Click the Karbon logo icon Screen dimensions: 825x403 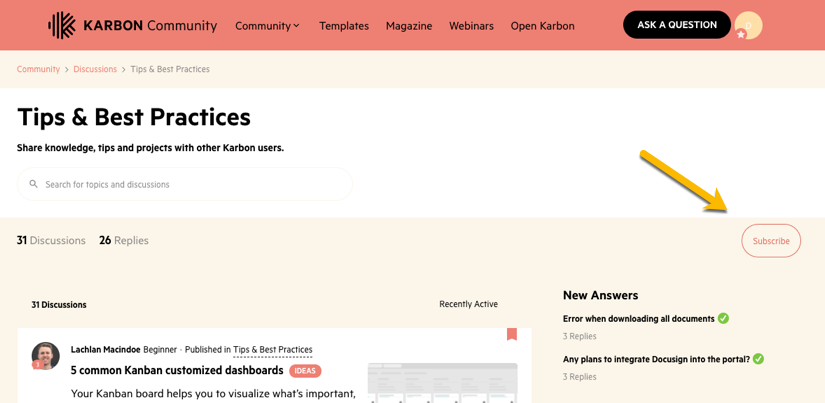pos(62,25)
